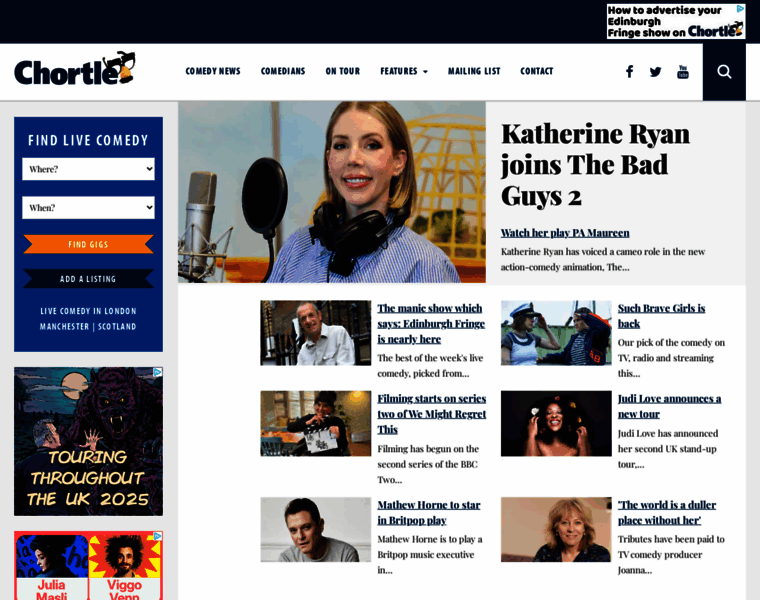760x600 pixels.
Task: Click the Mathew Horne thumbnail
Action: (x=316, y=530)
